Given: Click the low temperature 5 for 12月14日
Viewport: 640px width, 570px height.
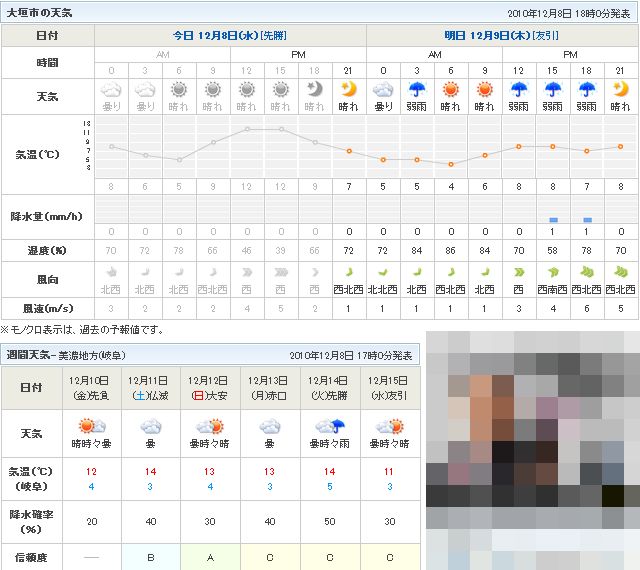Looking at the screenshot, I should click(x=330, y=487).
